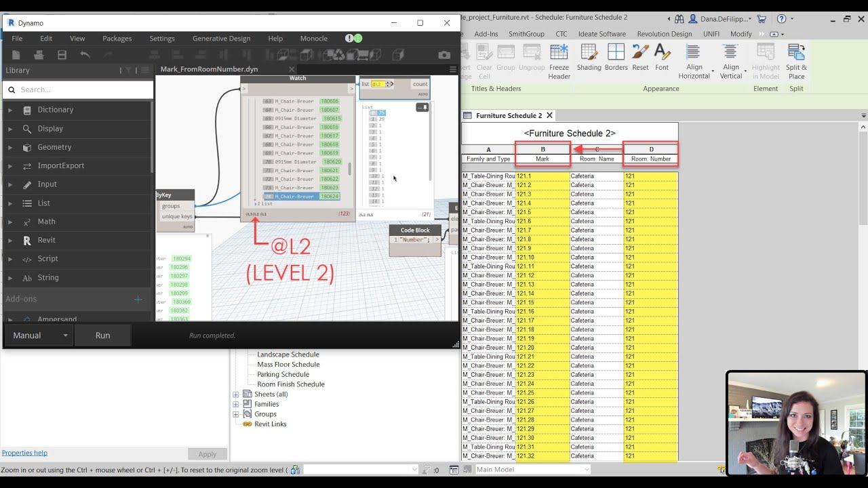Click the Library layout view icon in Dynamo
Image resolution: width=868 pixels, height=488 pixels.
[x=144, y=70]
